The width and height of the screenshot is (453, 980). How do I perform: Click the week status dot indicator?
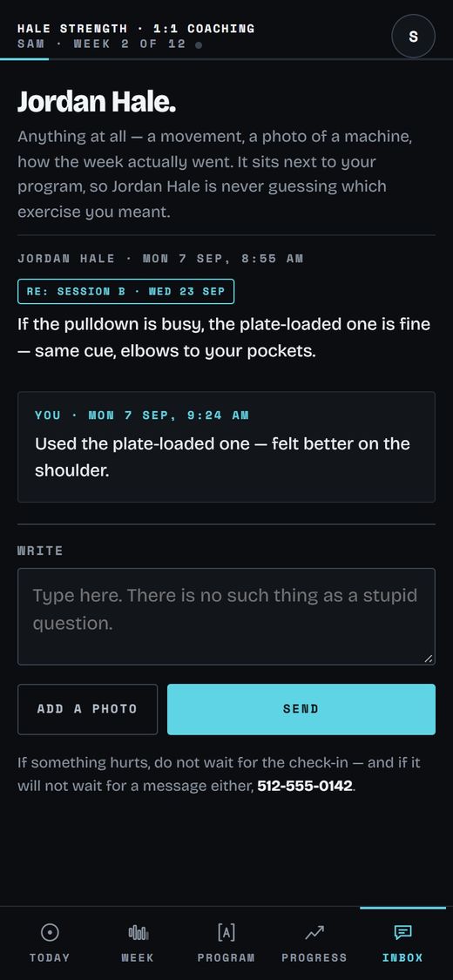[198, 45]
